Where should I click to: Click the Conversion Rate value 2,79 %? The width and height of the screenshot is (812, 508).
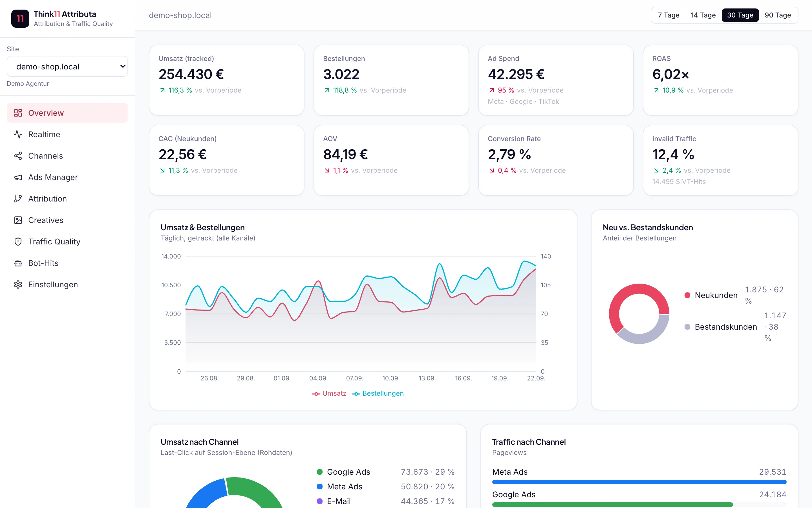(x=509, y=155)
